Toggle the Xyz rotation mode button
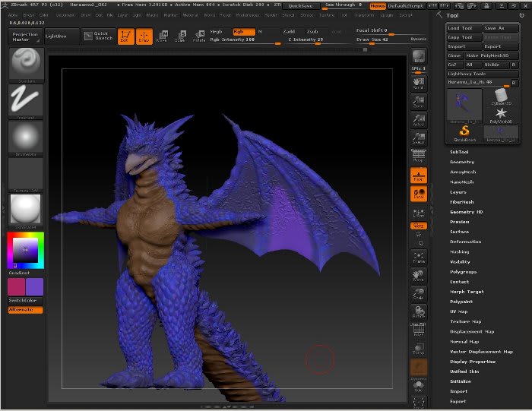The height and width of the screenshot is (411, 532). (x=419, y=226)
